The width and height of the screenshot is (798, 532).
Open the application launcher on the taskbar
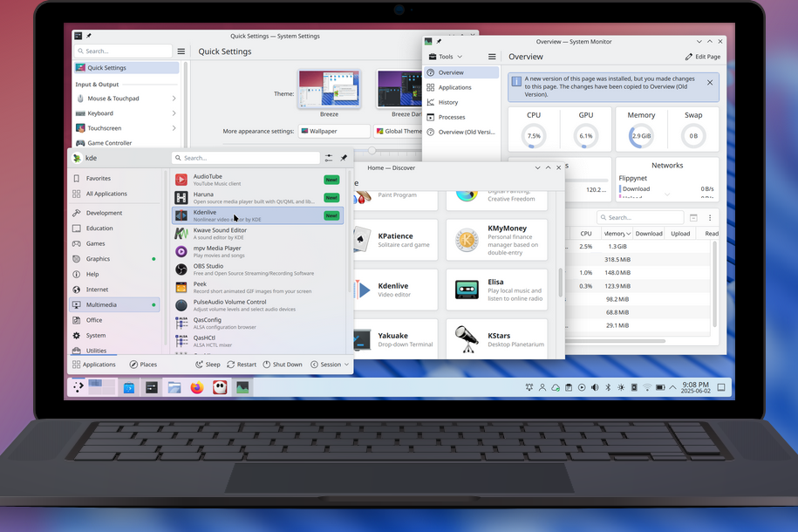point(78,387)
